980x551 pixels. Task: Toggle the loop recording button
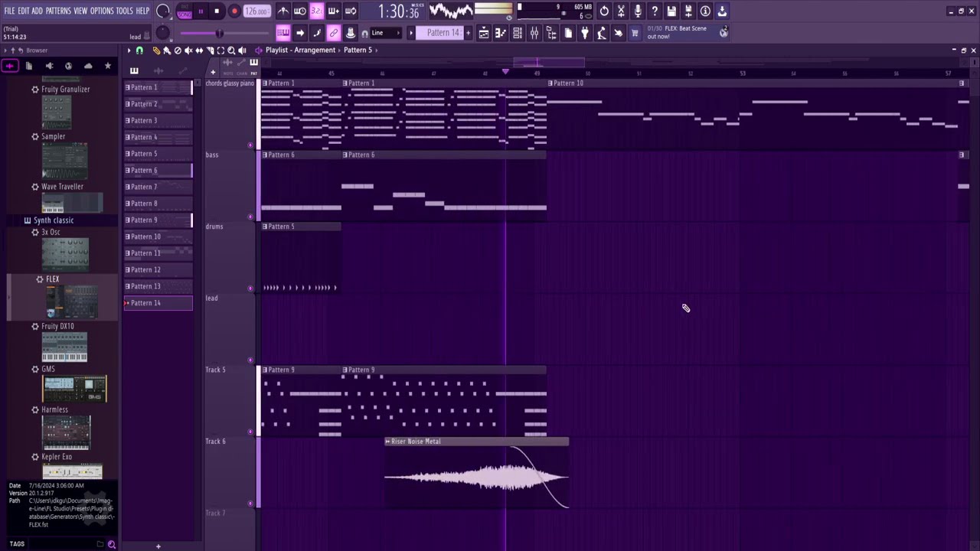[x=351, y=11]
